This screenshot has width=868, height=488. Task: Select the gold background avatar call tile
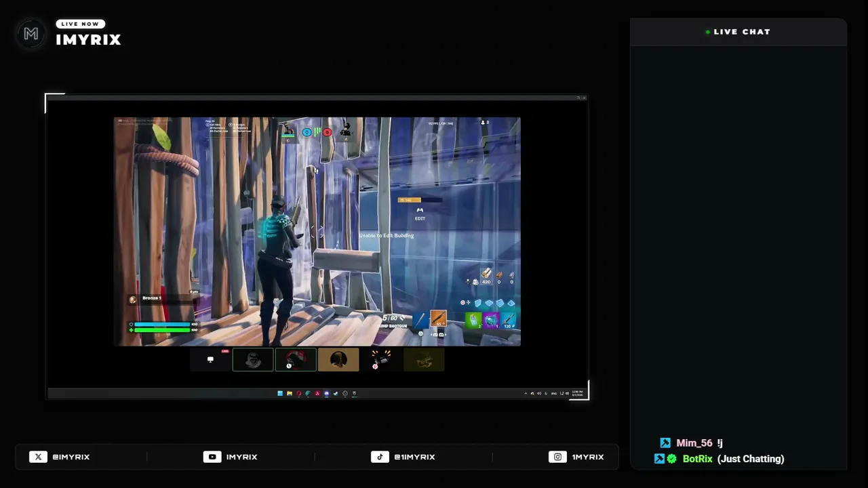point(338,360)
